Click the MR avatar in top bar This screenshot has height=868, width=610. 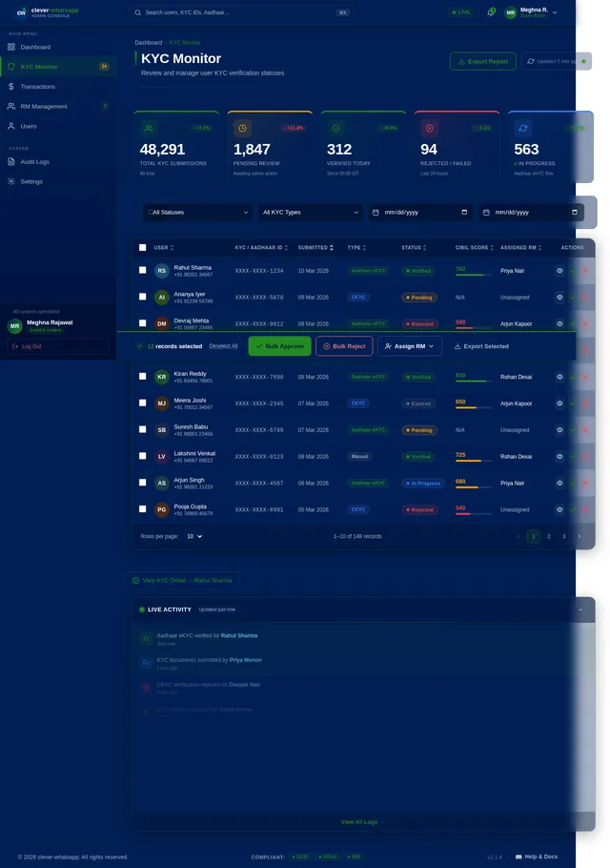[x=511, y=12]
